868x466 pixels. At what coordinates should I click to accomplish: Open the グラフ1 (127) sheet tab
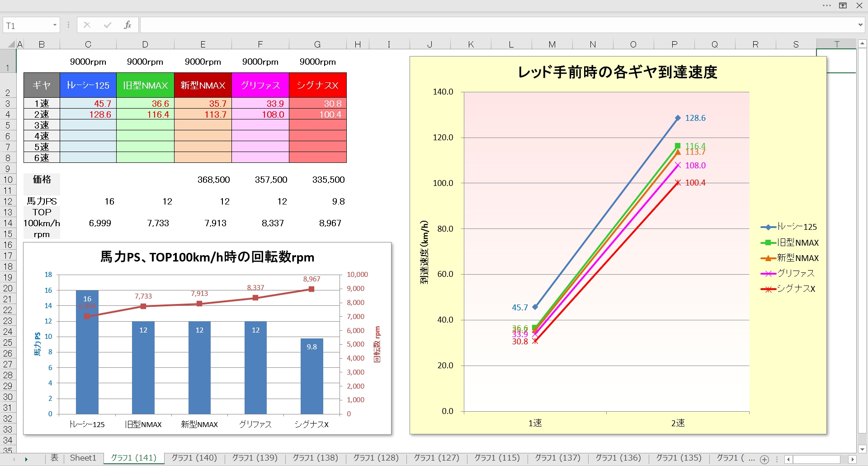click(x=437, y=458)
